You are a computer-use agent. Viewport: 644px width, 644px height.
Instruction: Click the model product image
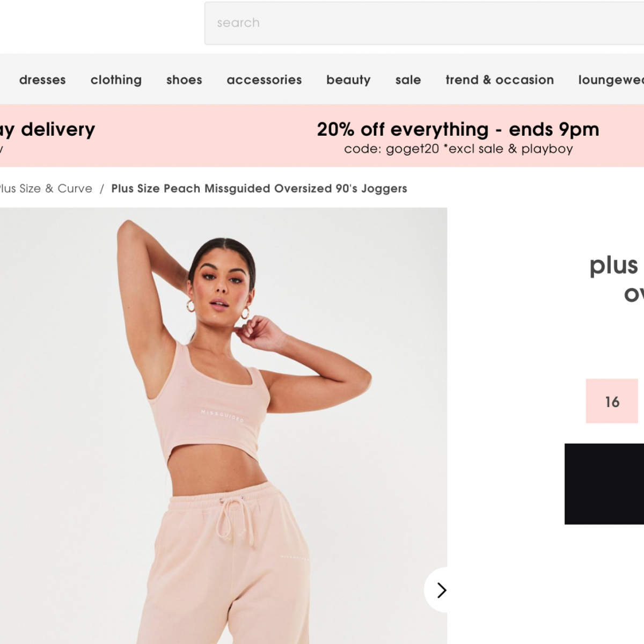point(223,426)
